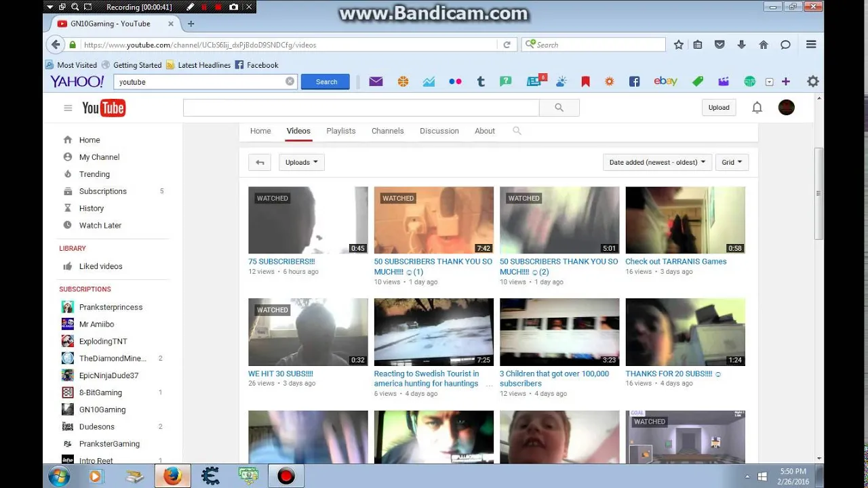
Task: Clear the Yahoo search box text
Action: [290, 81]
